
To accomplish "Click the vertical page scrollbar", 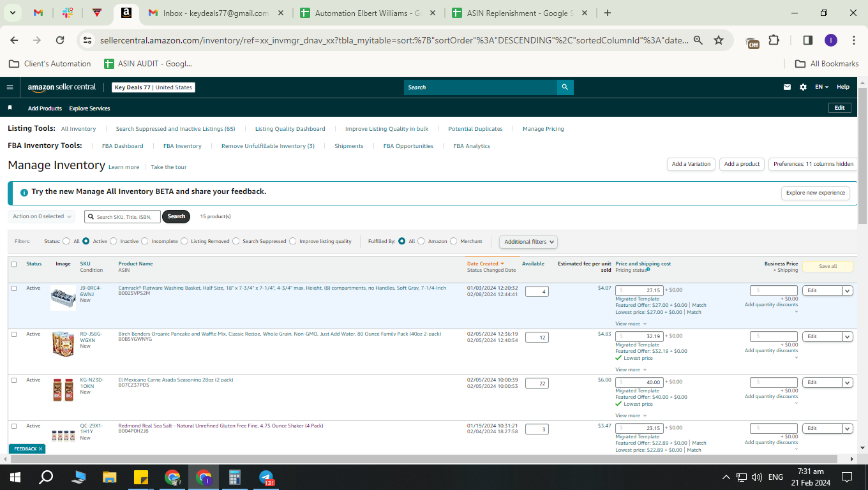I will 862,156.
